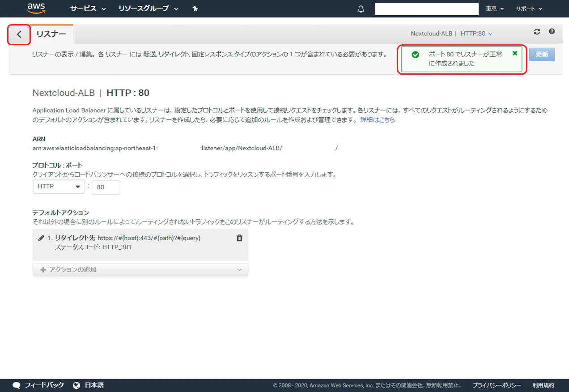Click the フィードバック button in footer
The height and width of the screenshot is (392, 569).
click(x=38, y=385)
